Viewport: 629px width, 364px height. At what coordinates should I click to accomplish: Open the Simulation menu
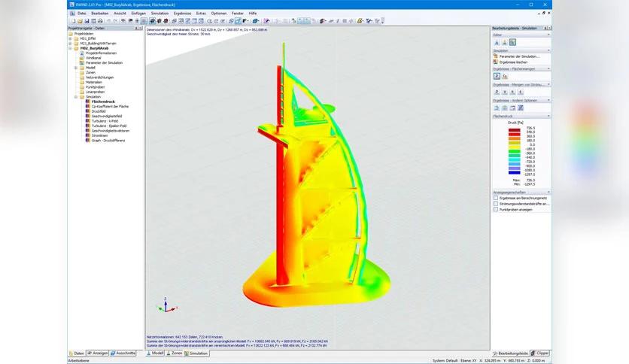click(x=160, y=14)
